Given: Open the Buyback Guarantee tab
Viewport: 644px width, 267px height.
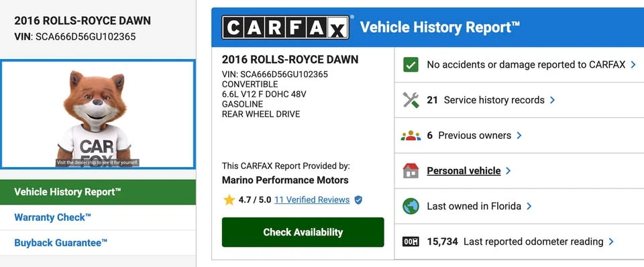Looking at the screenshot, I should click(x=98, y=243).
